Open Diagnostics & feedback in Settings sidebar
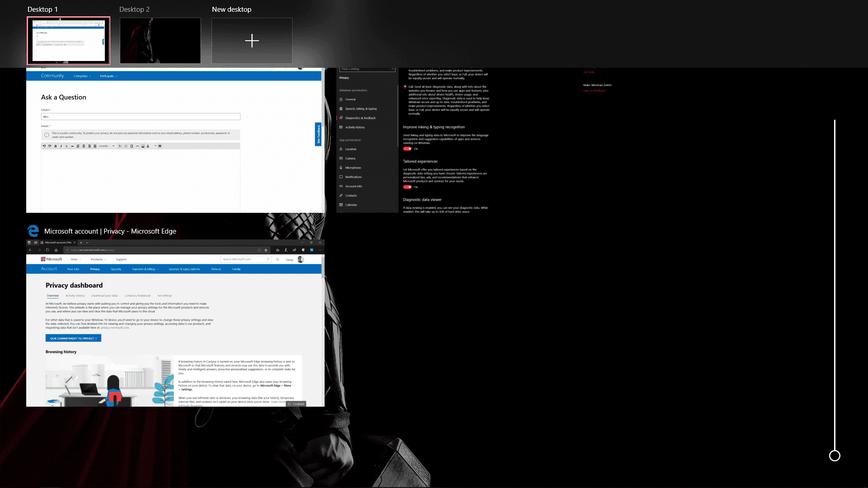Viewport: 868px width, 488px height. tap(360, 118)
